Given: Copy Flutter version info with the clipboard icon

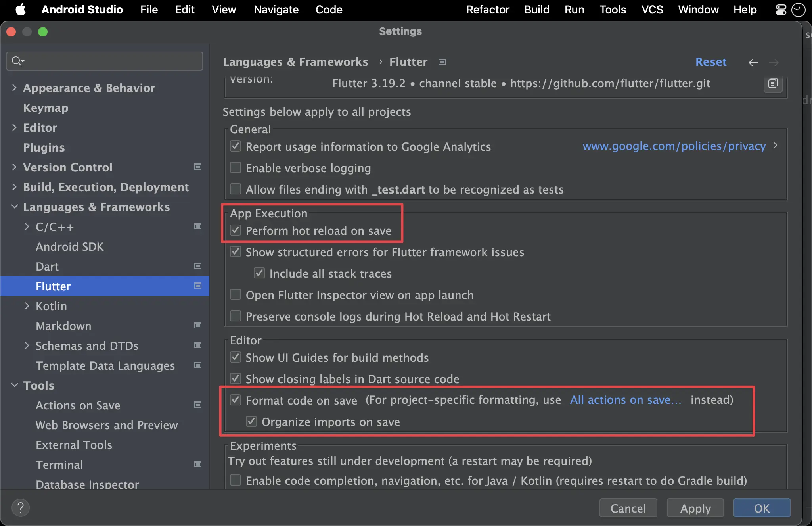Looking at the screenshot, I should click(x=773, y=83).
